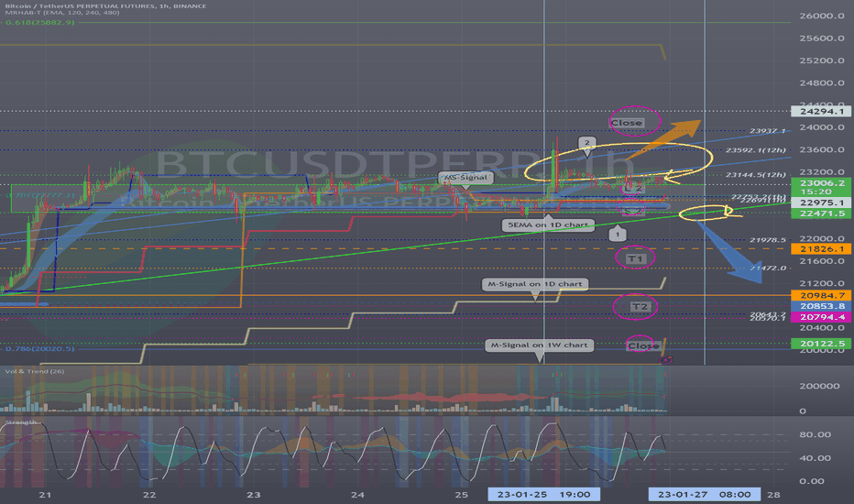Click the 24294.1 price tag on the axis
This screenshot has width=854, height=504.
pos(821,111)
